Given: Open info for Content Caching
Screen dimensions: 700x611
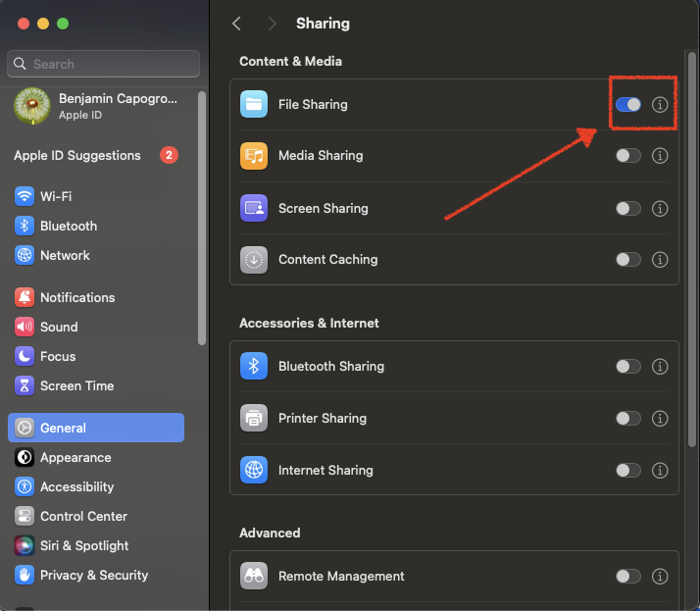Looking at the screenshot, I should coord(660,260).
